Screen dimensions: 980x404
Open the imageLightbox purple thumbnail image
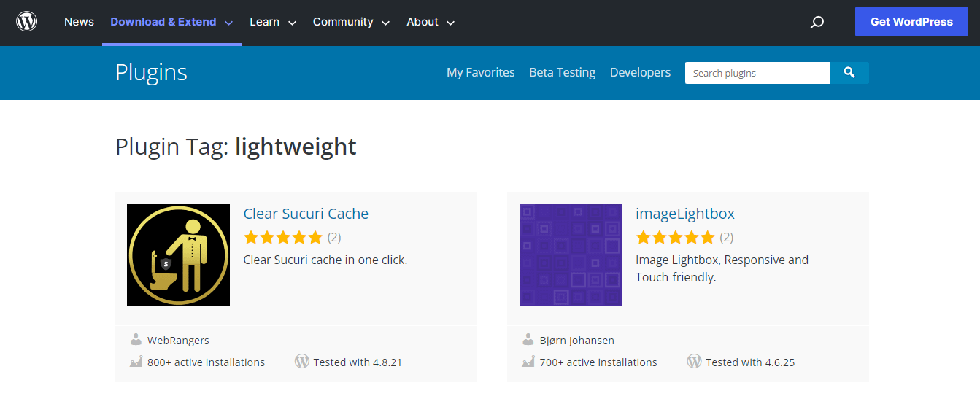pos(571,255)
